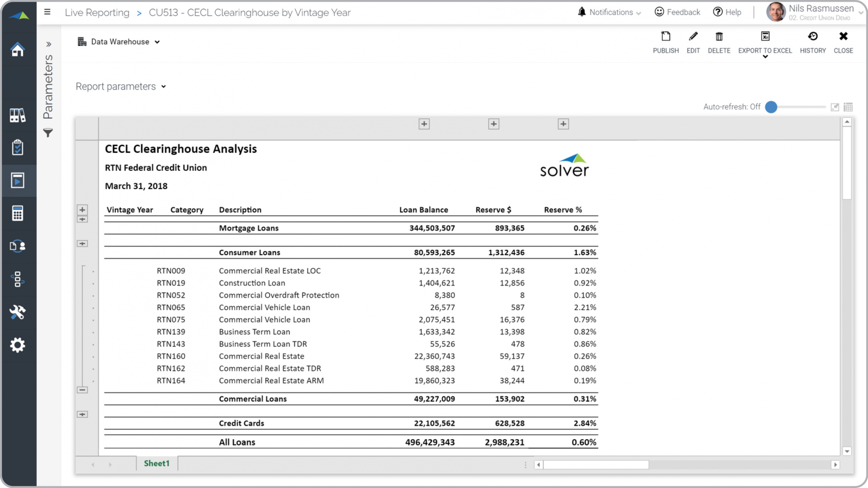Image resolution: width=868 pixels, height=488 pixels.
Task: Click the Solver logo in report
Action: (x=565, y=165)
